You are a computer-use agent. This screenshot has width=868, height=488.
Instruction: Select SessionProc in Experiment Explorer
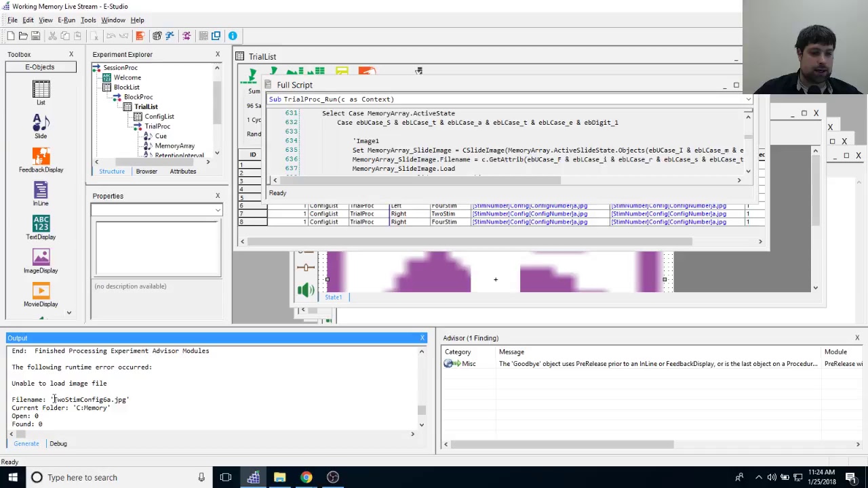(120, 68)
